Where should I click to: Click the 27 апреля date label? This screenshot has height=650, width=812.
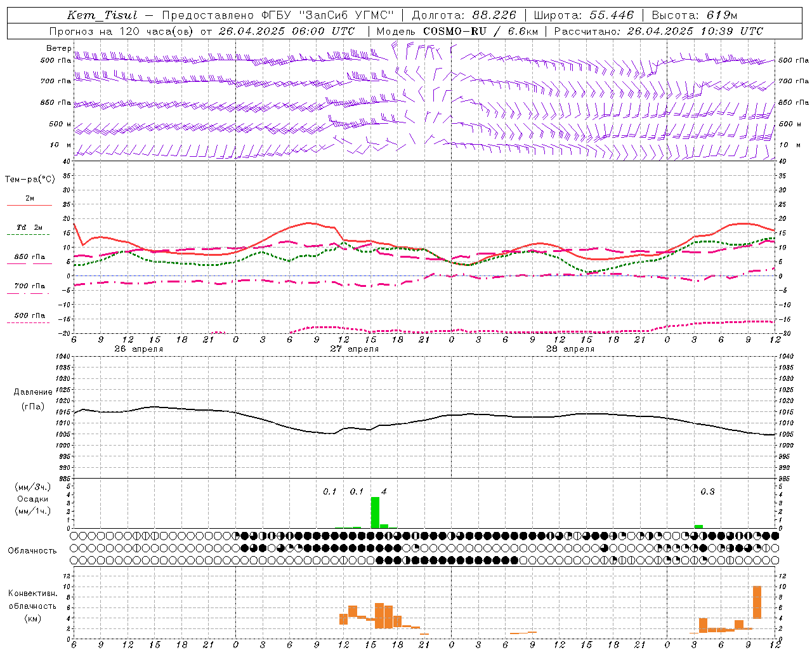click(354, 349)
